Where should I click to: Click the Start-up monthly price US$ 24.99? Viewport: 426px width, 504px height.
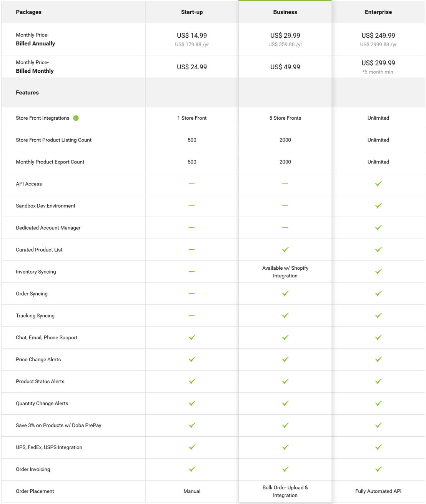(x=192, y=67)
